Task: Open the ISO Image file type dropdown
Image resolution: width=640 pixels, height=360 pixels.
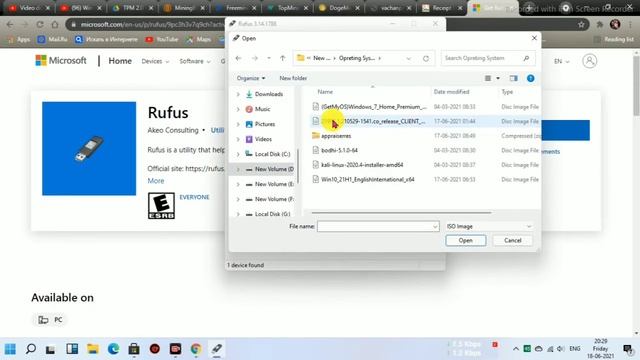Action: (x=489, y=227)
